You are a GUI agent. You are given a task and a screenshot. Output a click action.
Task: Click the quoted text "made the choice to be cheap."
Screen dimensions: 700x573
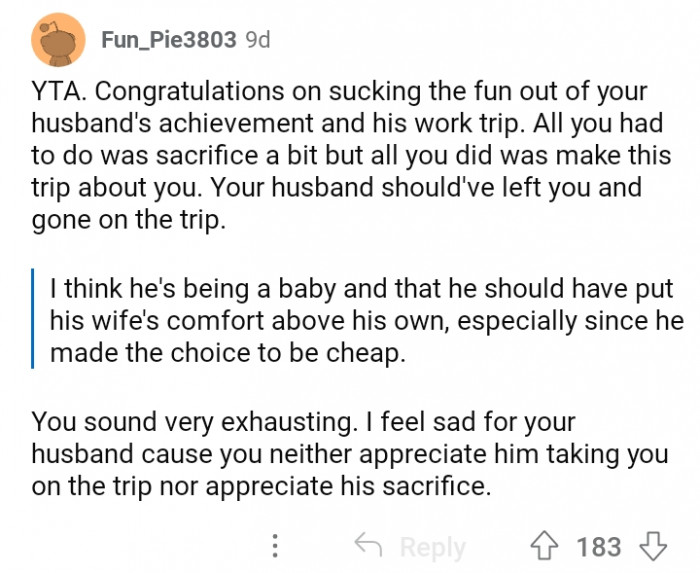[x=228, y=355]
